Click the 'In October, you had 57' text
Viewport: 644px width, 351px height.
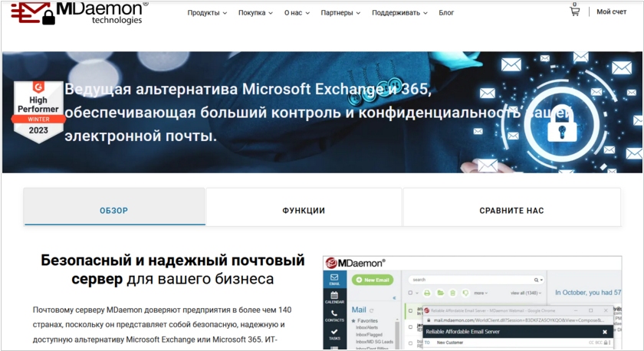point(588,292)
